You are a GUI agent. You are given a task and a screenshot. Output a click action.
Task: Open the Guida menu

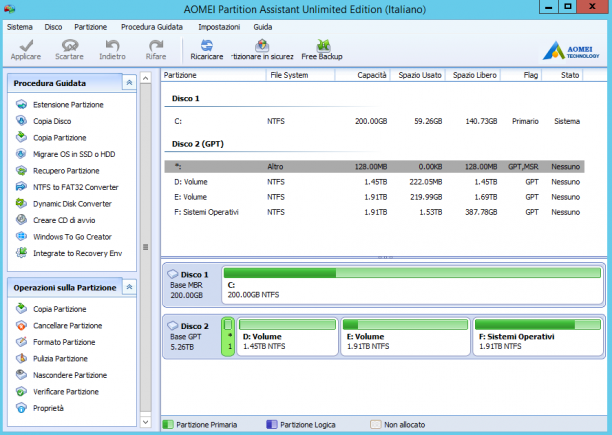(x=263, y=27)
